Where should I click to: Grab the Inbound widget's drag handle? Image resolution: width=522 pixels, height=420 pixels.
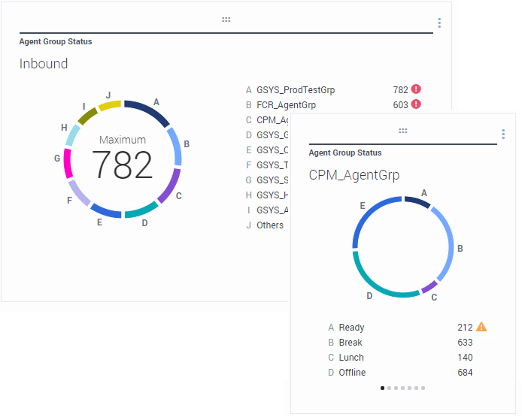(x=226, y=20)
